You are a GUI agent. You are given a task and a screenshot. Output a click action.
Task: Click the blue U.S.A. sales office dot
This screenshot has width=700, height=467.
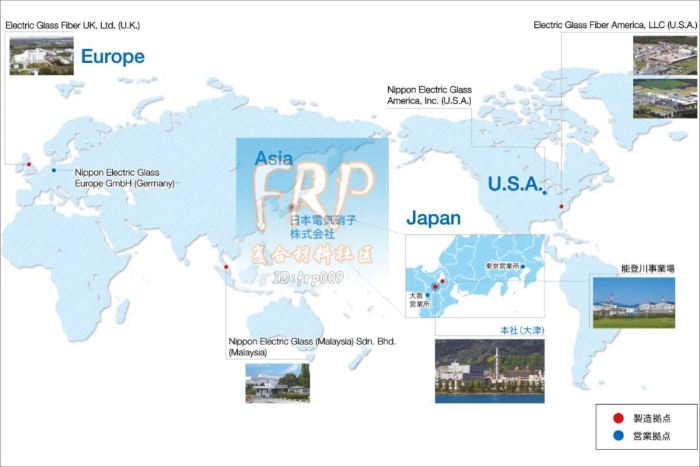pyautogui.click(x=545, y=193)
